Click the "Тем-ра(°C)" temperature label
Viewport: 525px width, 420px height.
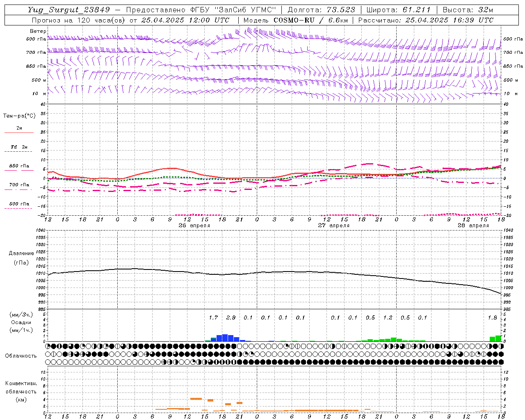click(19, 116)
